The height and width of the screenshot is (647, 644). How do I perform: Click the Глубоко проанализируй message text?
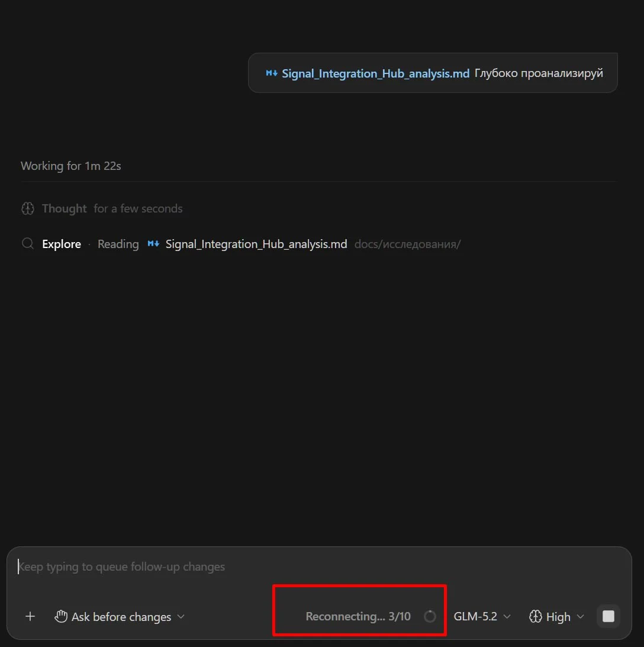pyautogui.click(x=539, y=73)
